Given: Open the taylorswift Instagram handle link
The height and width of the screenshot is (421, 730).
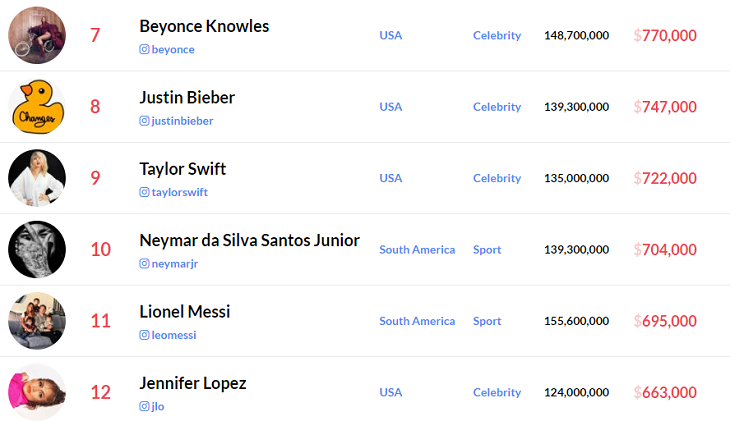Looking at the screenshot, I should tap(180, 192).
